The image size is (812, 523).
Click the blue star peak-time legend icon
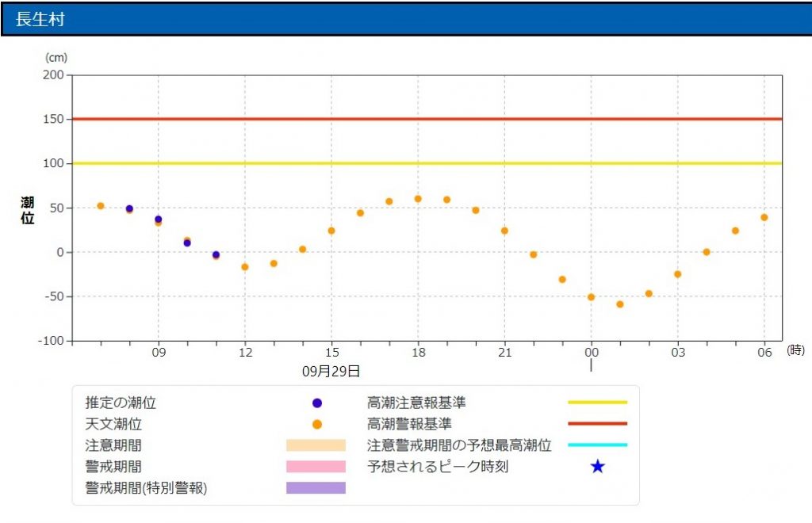[598, 466]
